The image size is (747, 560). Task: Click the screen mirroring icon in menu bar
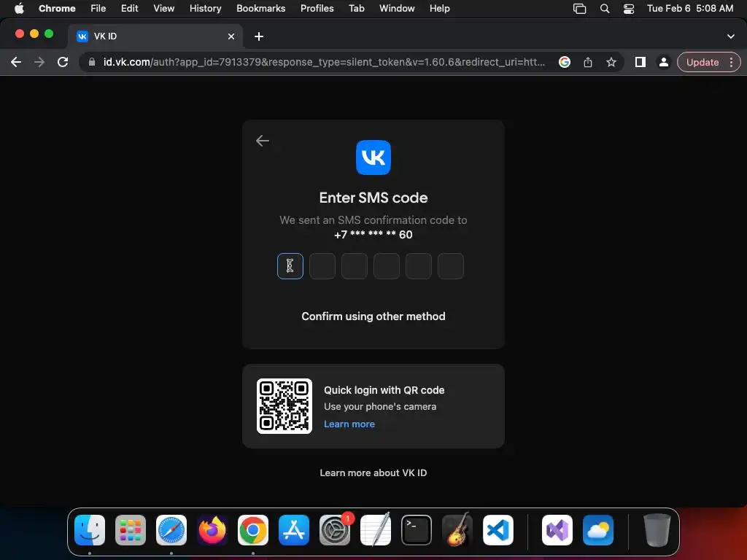pyautogui.click(x=579, y=9)
